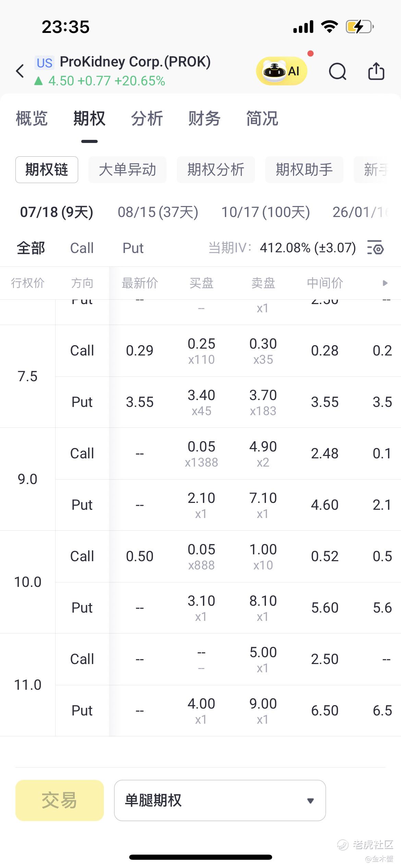
Task: Open the search magnifier icon
Action: click(338, 72)
